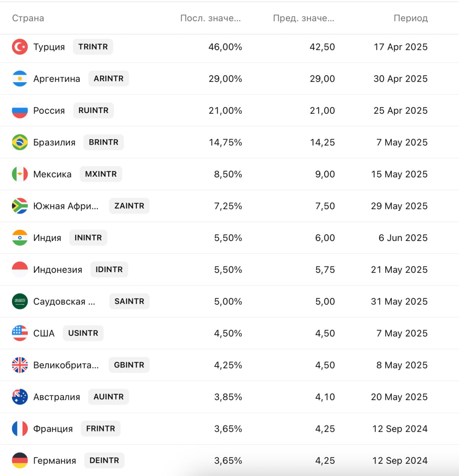This screenshot has width=459, height=476.
Task: Open the FRINTR ticker badge
Action: click(x=101, y=429)
